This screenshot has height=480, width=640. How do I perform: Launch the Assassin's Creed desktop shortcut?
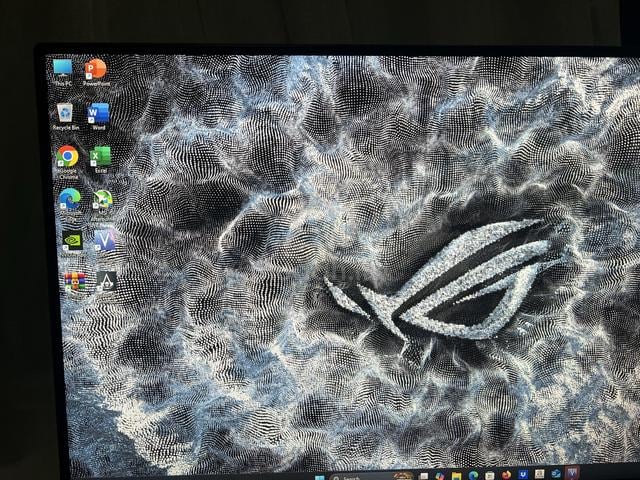coord(107,282)
